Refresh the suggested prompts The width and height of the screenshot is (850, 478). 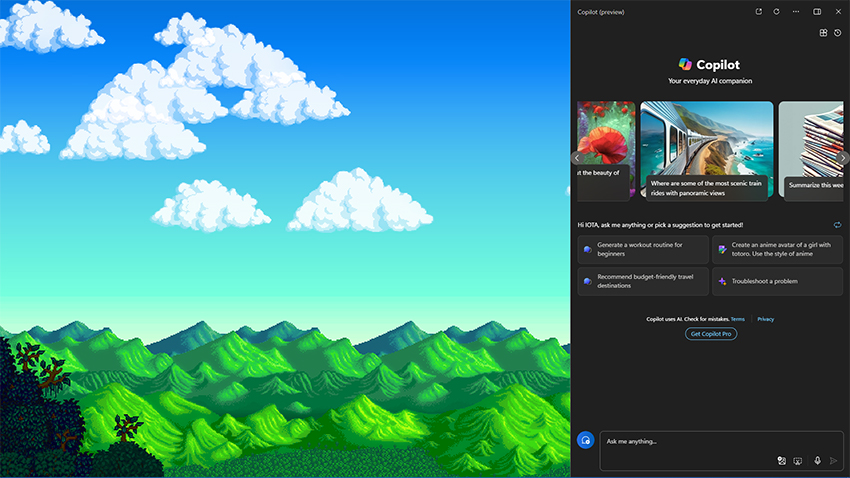pos(838,225)
